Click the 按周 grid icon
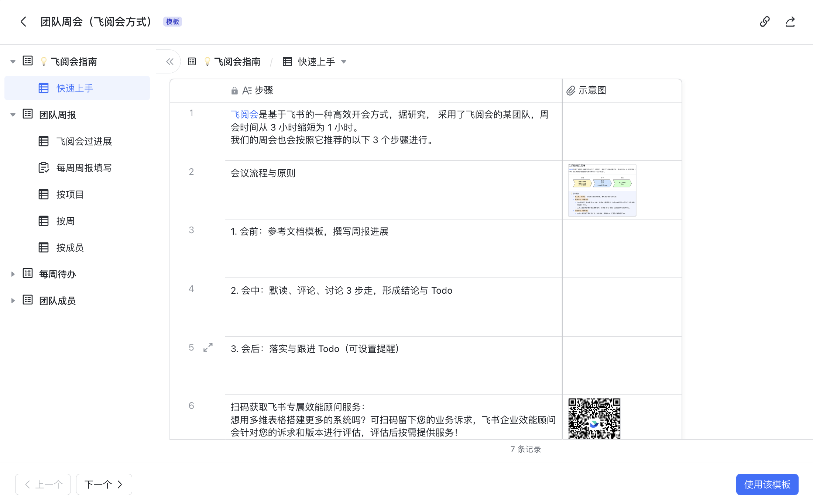 44,221
